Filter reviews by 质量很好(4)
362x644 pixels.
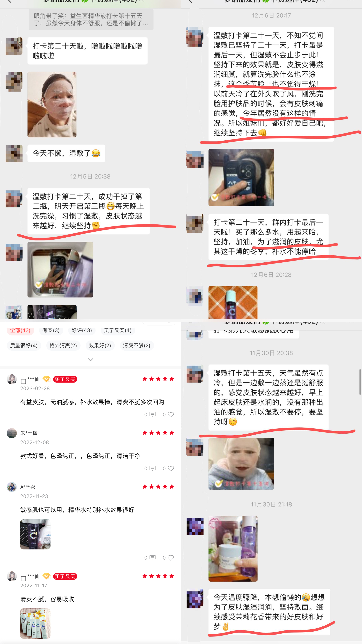pos(24,345)
